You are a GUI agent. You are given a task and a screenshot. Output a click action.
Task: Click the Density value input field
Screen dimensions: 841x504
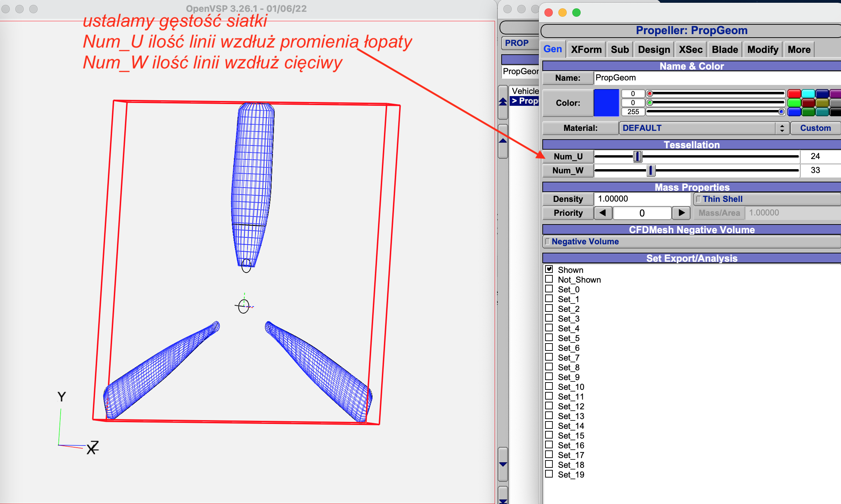click(x=642, y=199)
